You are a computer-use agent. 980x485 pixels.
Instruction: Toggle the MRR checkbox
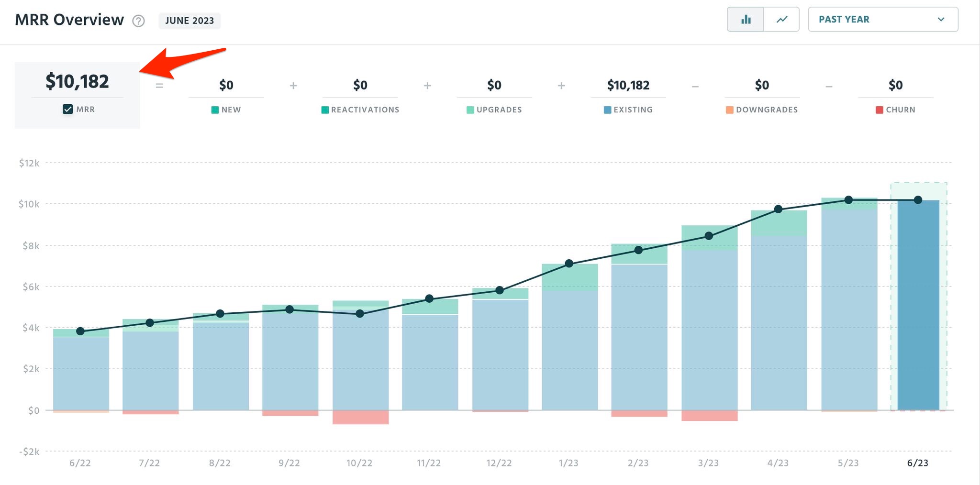[x=67, y=109]
